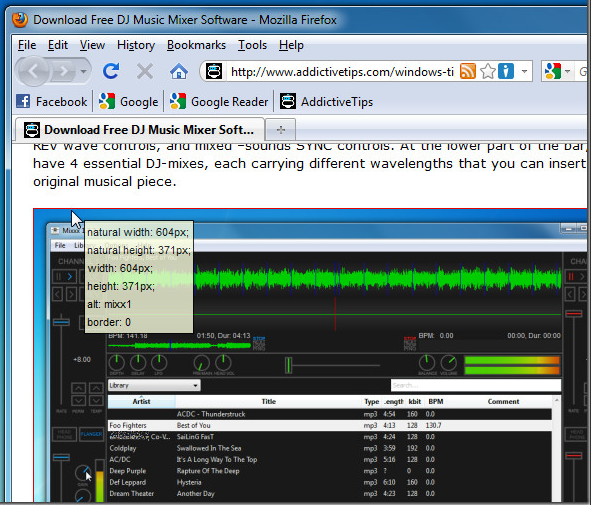Screen dimensions: 592x505
Task: Open the address bar URL history dropdown
Action: (x=524, y=71)
